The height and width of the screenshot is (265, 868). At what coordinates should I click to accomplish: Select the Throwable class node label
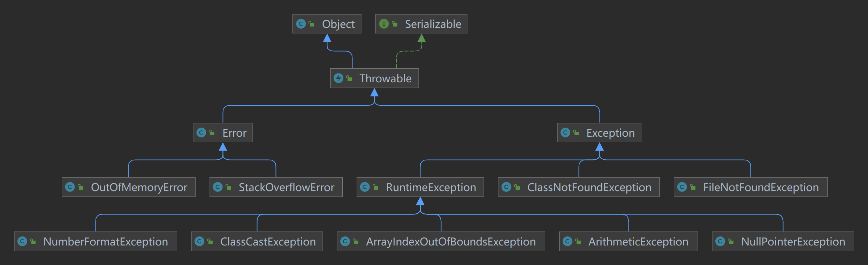click(385, 78)
